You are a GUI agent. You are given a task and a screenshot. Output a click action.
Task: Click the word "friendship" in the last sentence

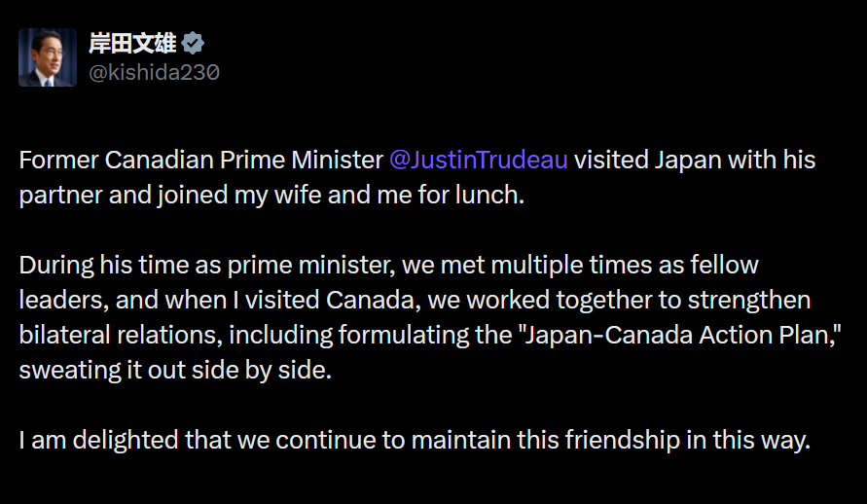[622, 440]
